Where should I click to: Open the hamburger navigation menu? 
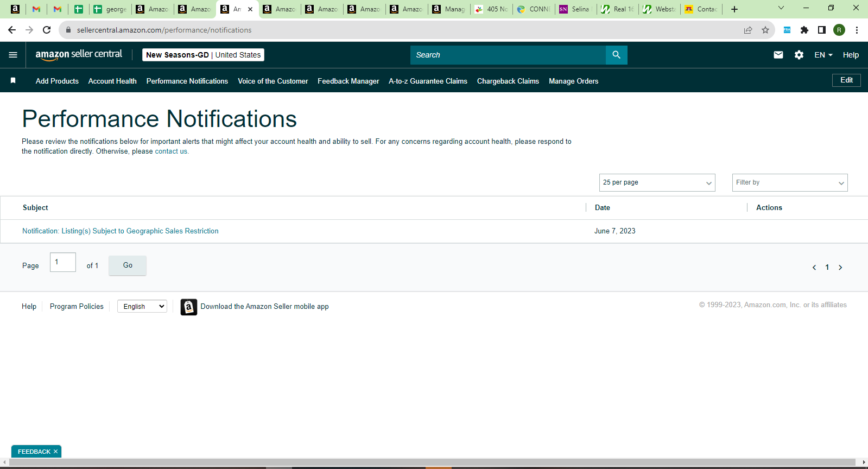13,55
